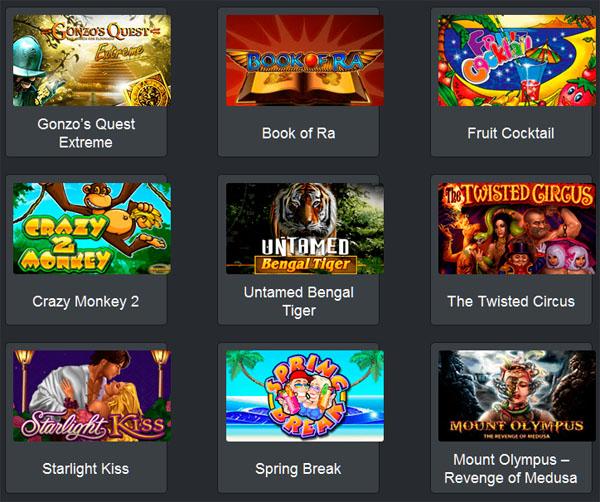Viewport: 600px width, 502px height.
Task: Select the Fruit Cocktail slot artwork
Action: pos(517,60)
